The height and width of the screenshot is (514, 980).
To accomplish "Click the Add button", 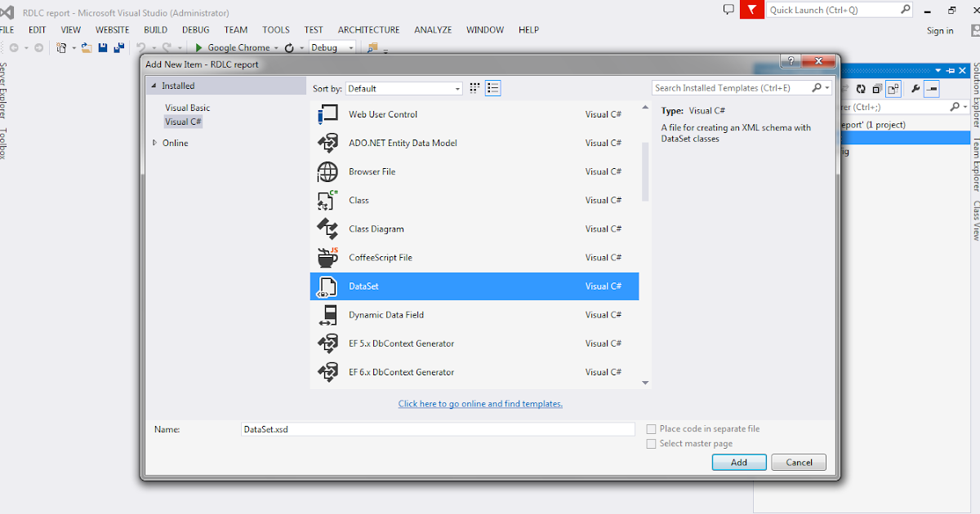I will [x=739, y=462].
